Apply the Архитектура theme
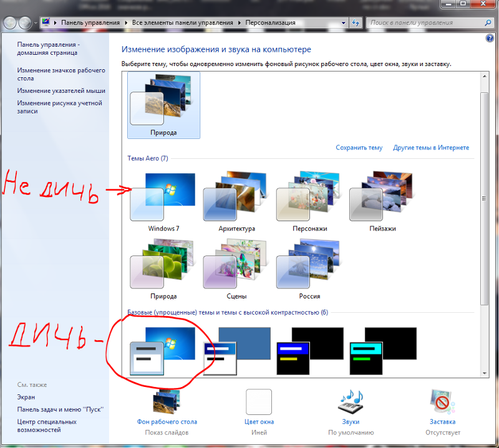This screenshot has width=499, height=448. [x=236, y=201]
